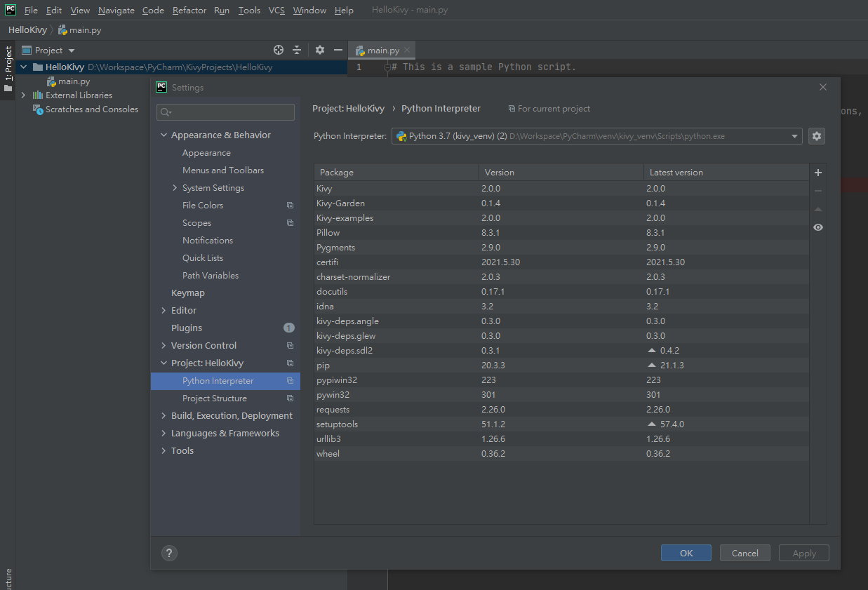Select Pillow package row
Viewport: 868px width, 590px height.
pos(561,233)
